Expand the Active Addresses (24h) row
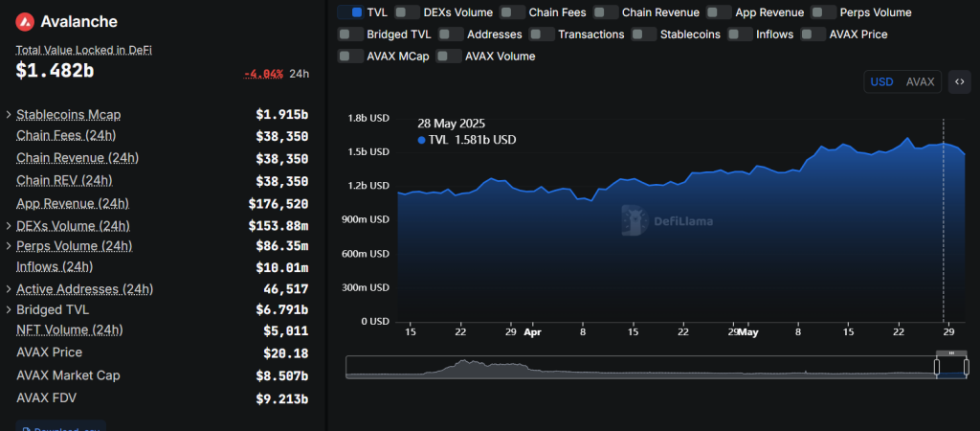Viewport: 980px width, 431px height. (9, 289)
